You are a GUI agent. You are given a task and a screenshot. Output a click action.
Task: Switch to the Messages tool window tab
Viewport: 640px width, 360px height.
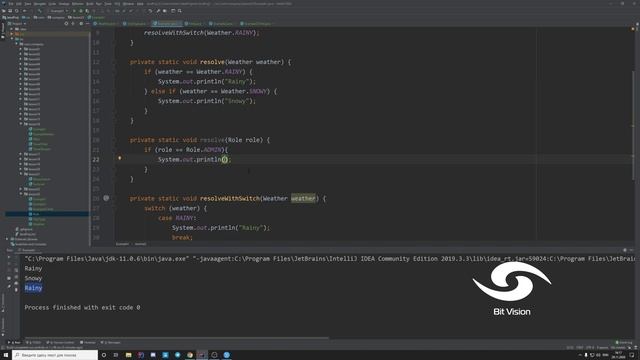111,342
